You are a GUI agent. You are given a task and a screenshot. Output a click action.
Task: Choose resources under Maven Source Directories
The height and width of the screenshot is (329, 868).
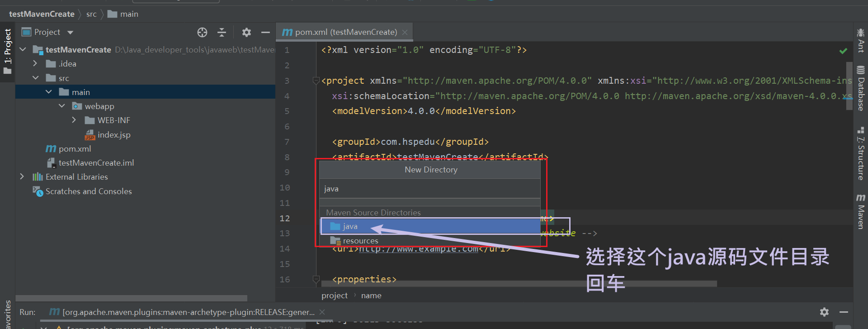[430, 240]
